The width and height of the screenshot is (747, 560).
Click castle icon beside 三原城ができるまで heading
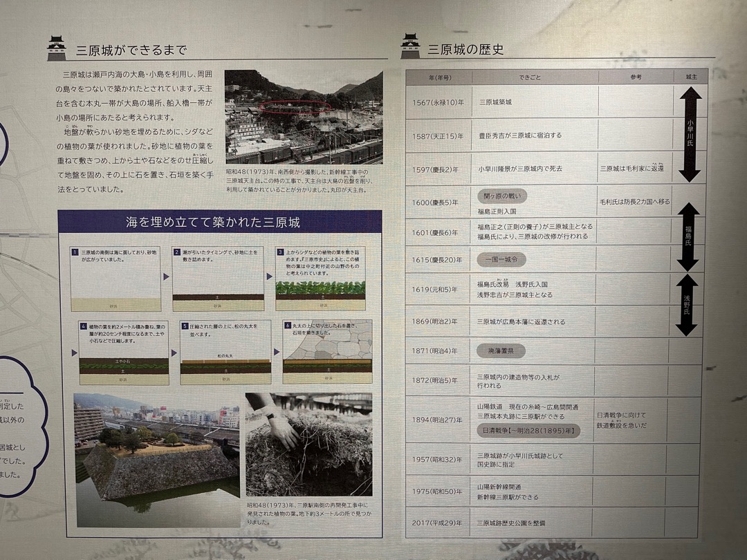coord(57,48)
